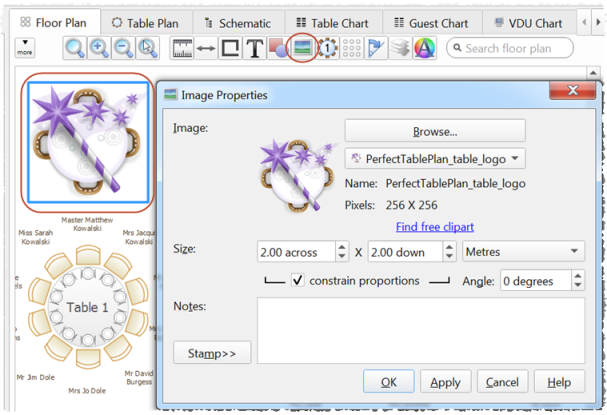Click the grid of circles icon
Screen dimensions: 607x415
tap(352, 48)
